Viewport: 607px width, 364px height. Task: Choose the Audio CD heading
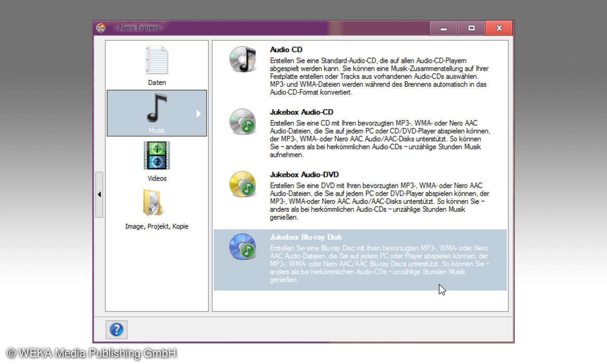pyautogui.click(x=286, y=50)
